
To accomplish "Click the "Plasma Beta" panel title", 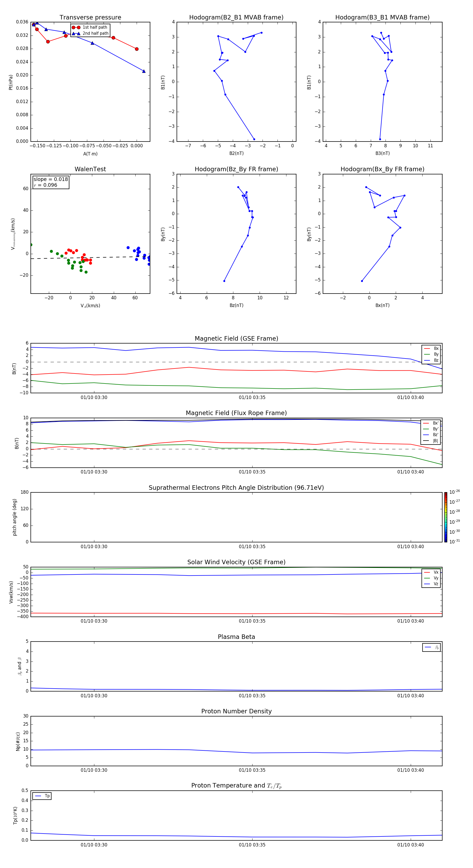I will pos(236,637).
